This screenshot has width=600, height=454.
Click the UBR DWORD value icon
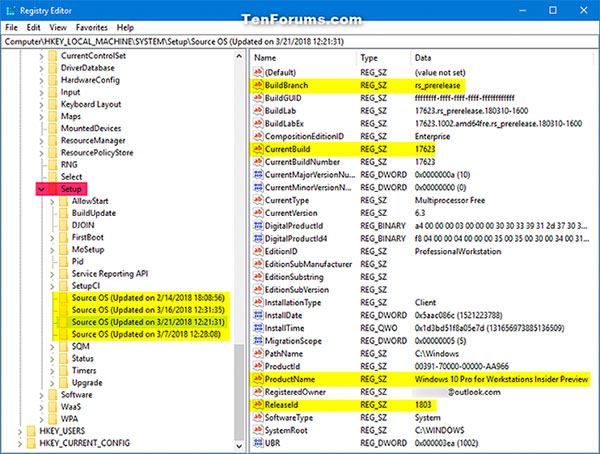(x=258, y=443)
